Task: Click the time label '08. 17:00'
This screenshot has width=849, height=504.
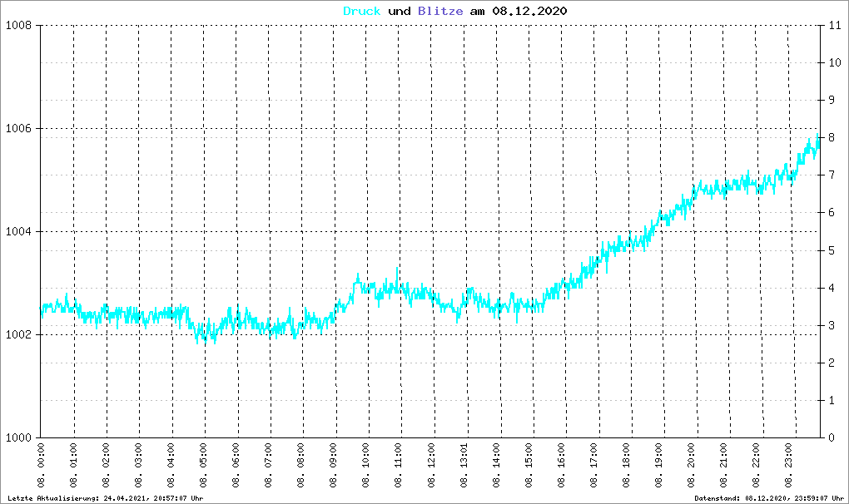Action: click(594, 465)
